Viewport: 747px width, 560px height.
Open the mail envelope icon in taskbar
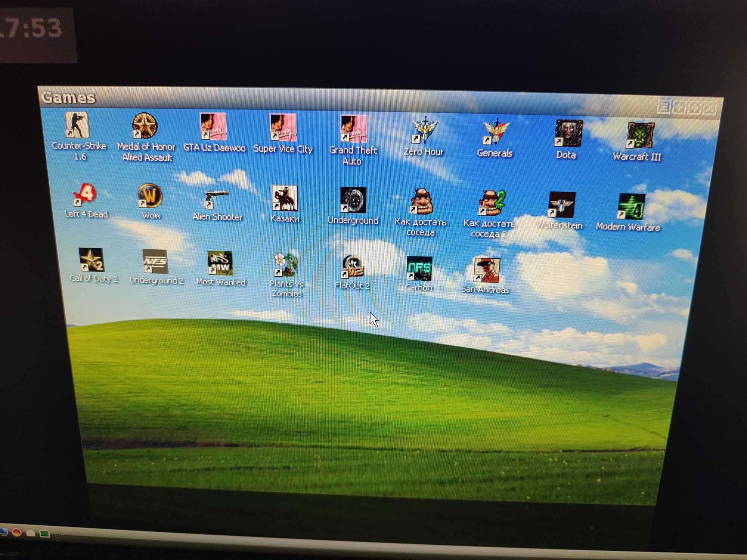(31, 533)
